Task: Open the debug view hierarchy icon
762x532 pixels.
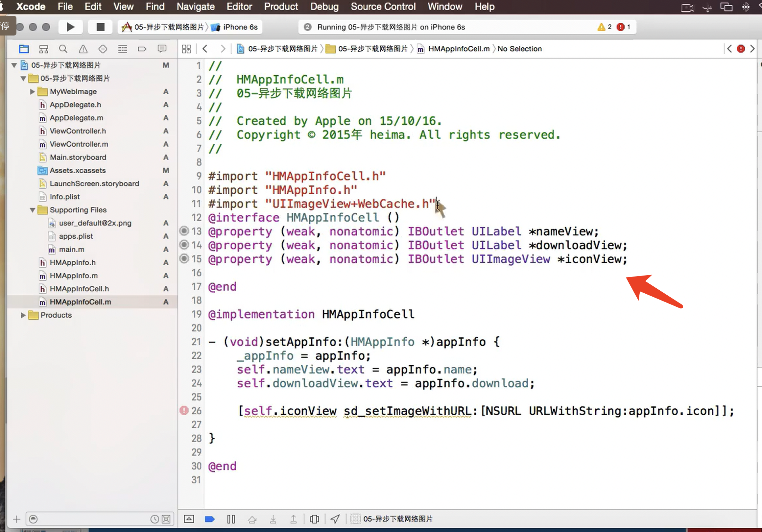Action: point(314,519)
